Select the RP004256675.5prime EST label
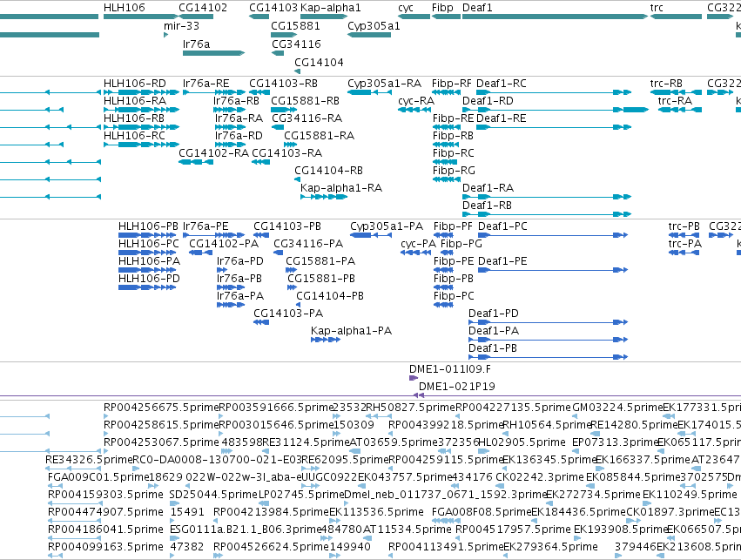Viewport: 741px width, 560px height. tap(161, 408)
